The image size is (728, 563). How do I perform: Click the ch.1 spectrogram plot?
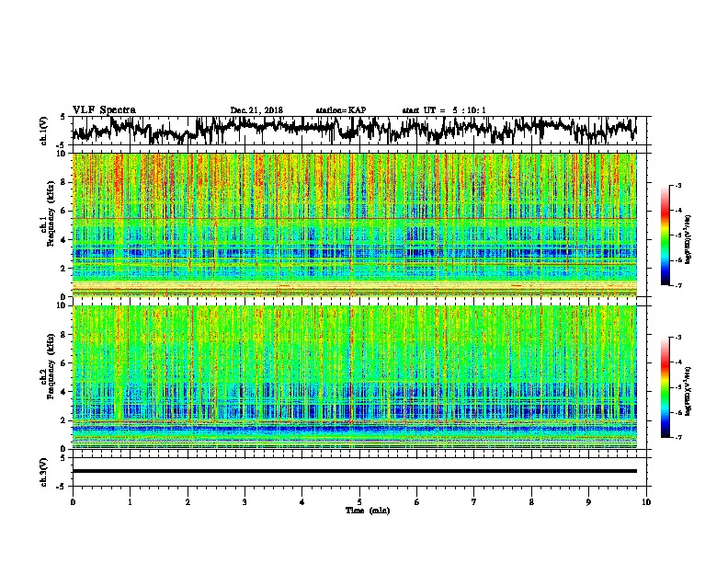(x=355, y=224)
